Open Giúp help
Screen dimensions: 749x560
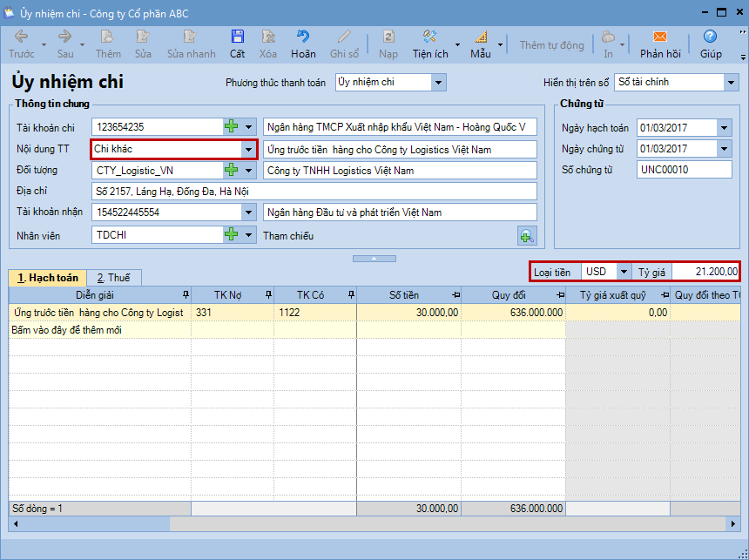click(711, 44)
